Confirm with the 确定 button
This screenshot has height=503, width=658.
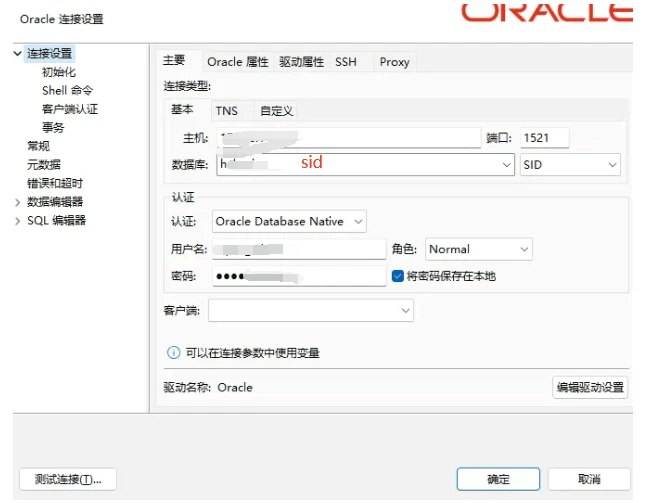coord(498,479)
